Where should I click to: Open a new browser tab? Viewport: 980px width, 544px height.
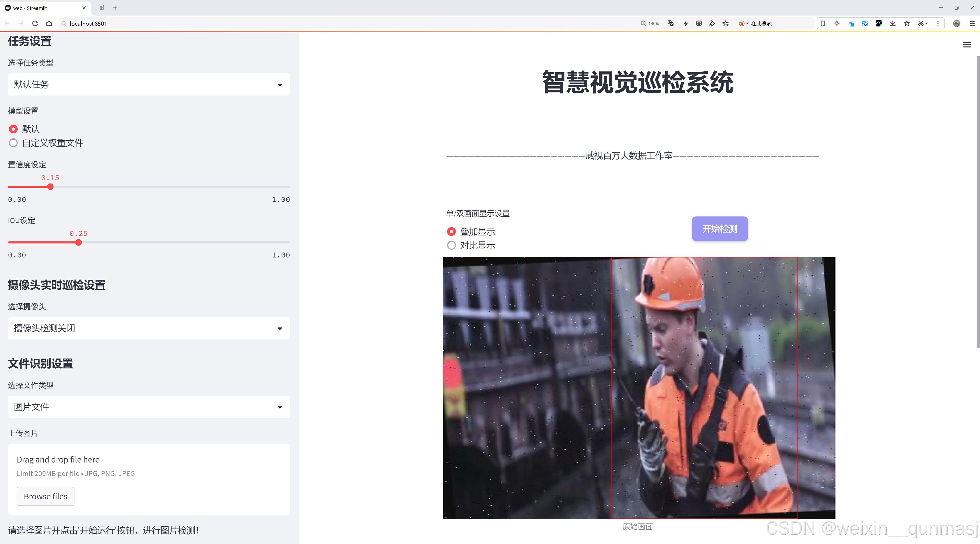tap(115, 8)
